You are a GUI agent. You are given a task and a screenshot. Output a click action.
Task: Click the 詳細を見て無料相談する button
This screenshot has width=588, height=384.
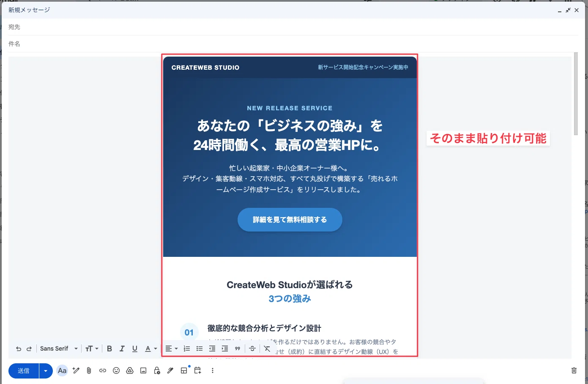pyautogui.click(x=290, y=220)
